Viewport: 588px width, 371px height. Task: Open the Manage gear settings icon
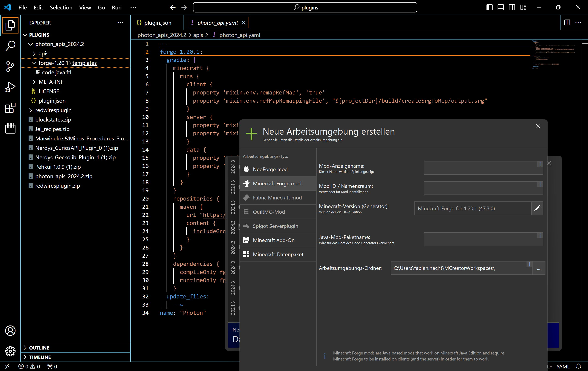click(x=10, y=351)
